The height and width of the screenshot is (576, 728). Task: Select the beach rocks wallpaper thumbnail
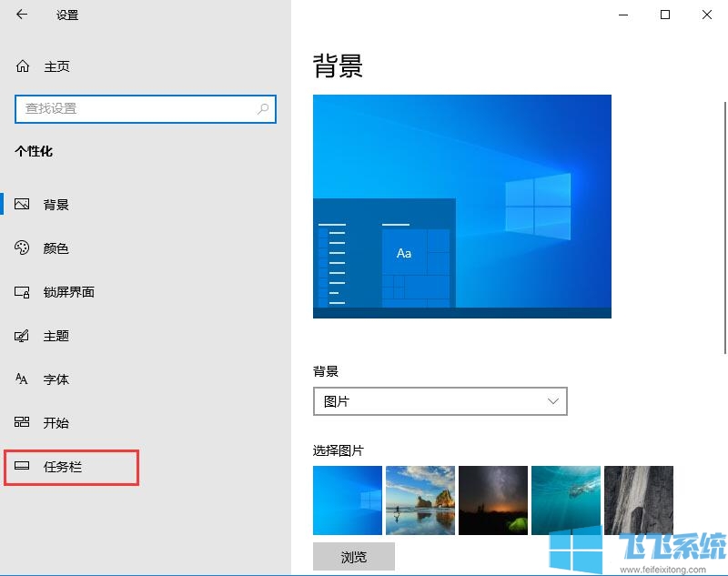point(420,499)
